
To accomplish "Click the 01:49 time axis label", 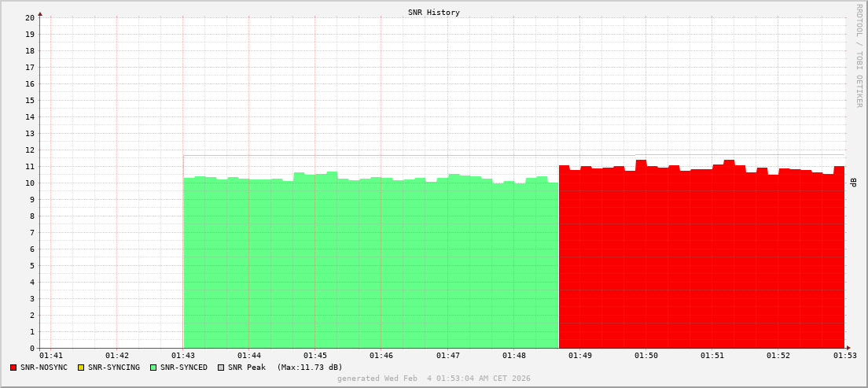I will tap(580, 357).
